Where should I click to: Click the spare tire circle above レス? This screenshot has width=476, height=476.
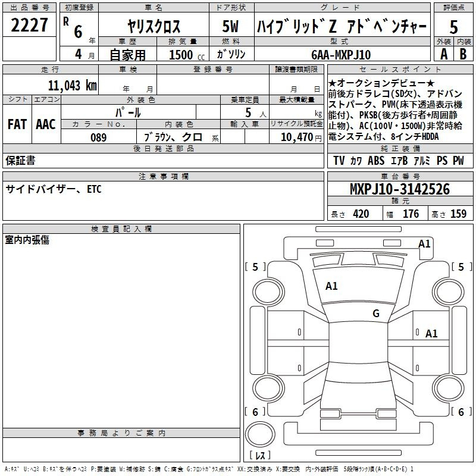[260, 434]
